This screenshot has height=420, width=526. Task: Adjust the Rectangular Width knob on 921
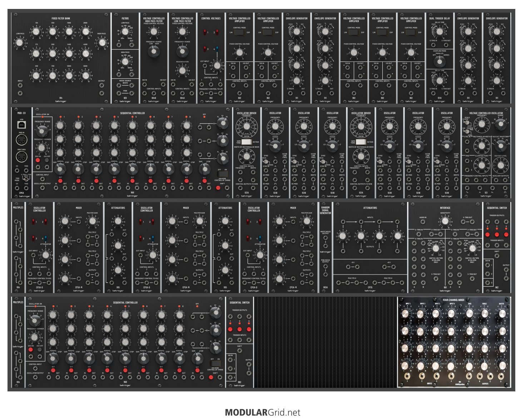point(482,146)
